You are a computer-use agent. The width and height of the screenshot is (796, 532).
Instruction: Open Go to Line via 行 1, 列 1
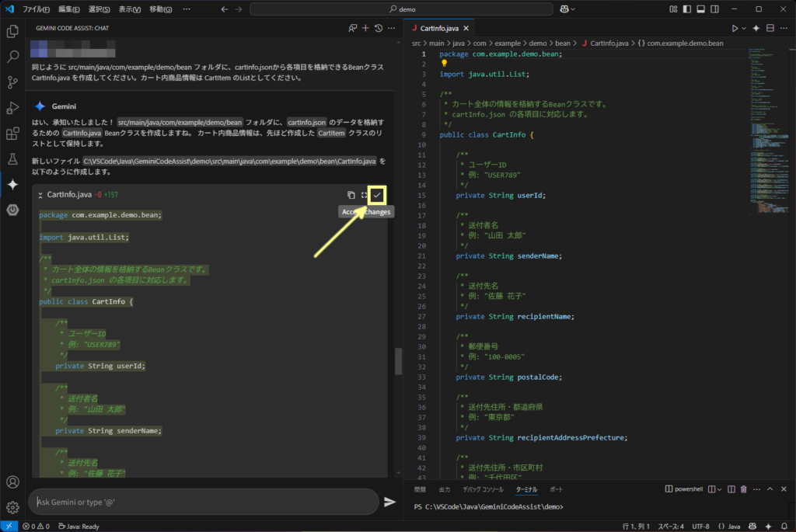pos(636,527)
